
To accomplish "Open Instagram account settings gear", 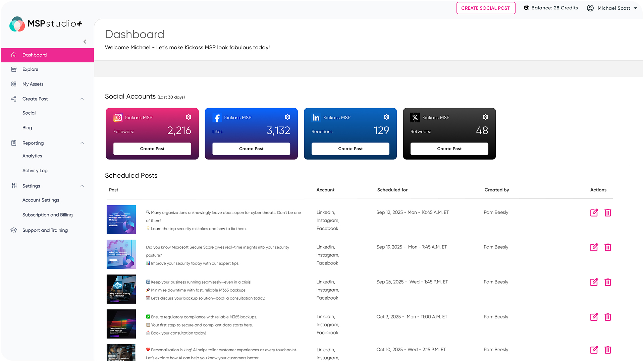I will pyautogui.click(x=189, y=117).
